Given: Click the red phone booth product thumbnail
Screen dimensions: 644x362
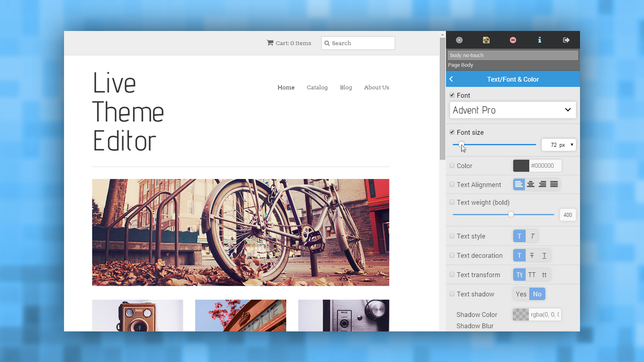Looking at the screenshot, I should 240,316.
